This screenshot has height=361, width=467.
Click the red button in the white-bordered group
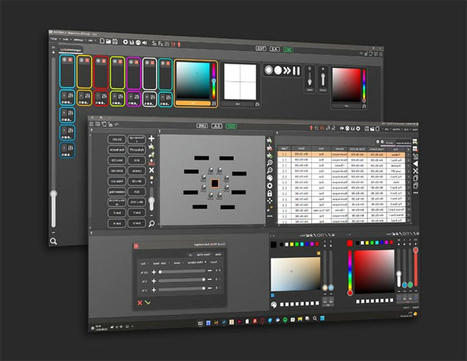coord(152,63)
